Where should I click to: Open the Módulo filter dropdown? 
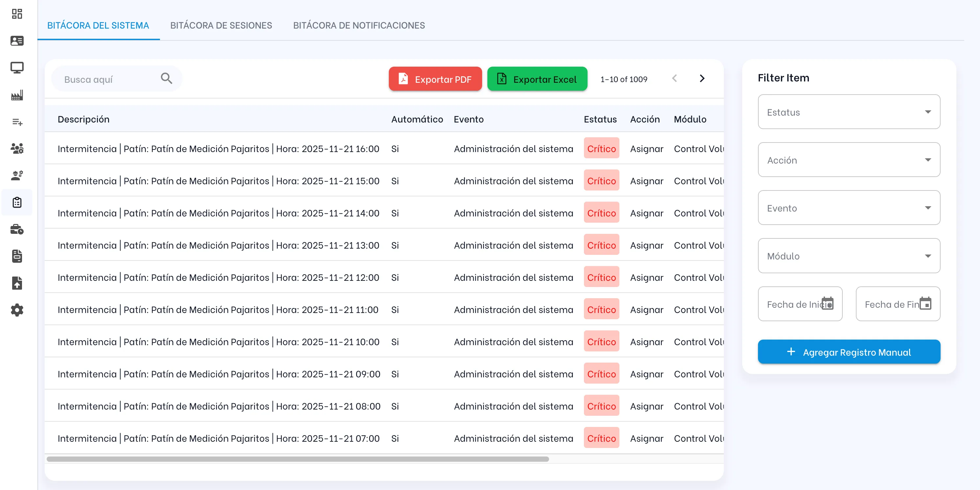pos(849,256)
